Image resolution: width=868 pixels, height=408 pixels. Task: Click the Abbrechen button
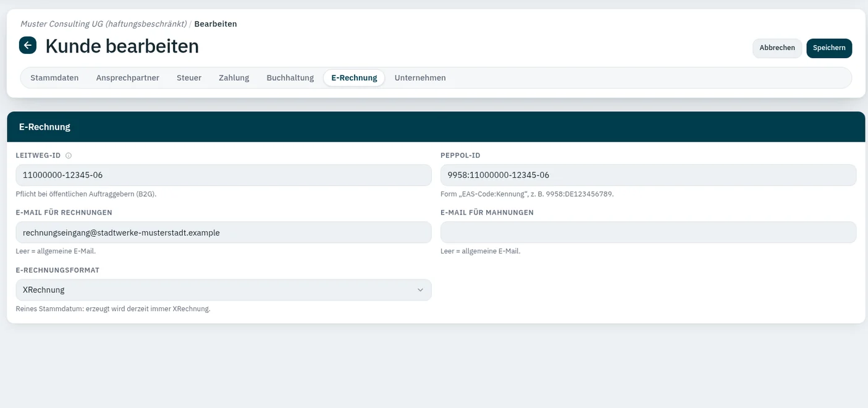(x=777, y=48)
